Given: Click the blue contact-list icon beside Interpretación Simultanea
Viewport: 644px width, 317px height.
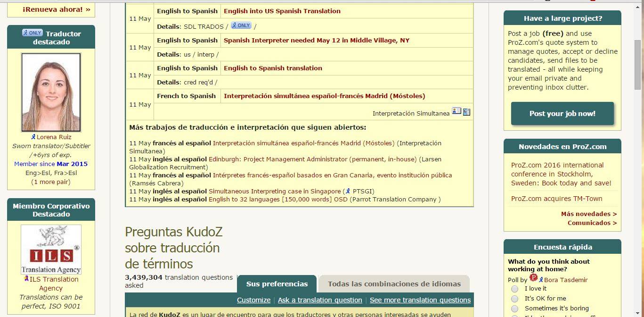Looking at the screenshot, I should [x=466, y=112].
